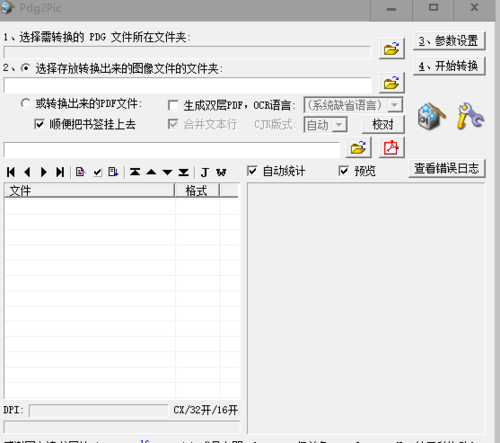Browse for the PDG source folder
500x443 pixels.
coord(392,49)
